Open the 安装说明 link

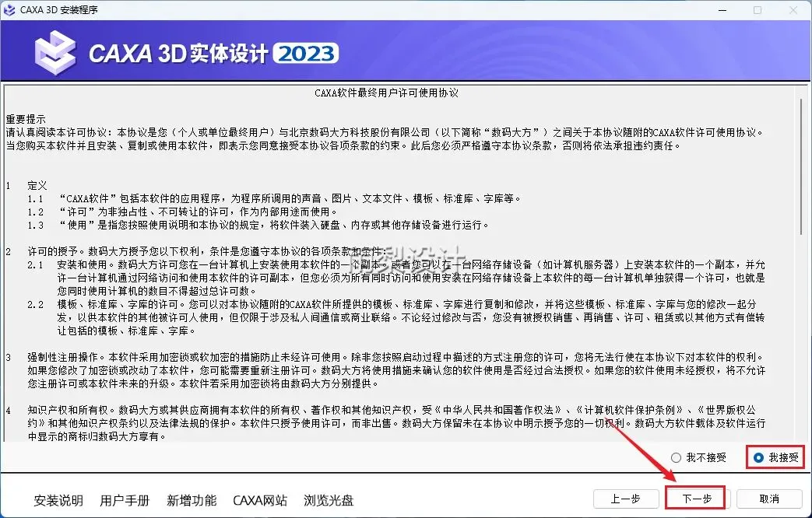58,500
